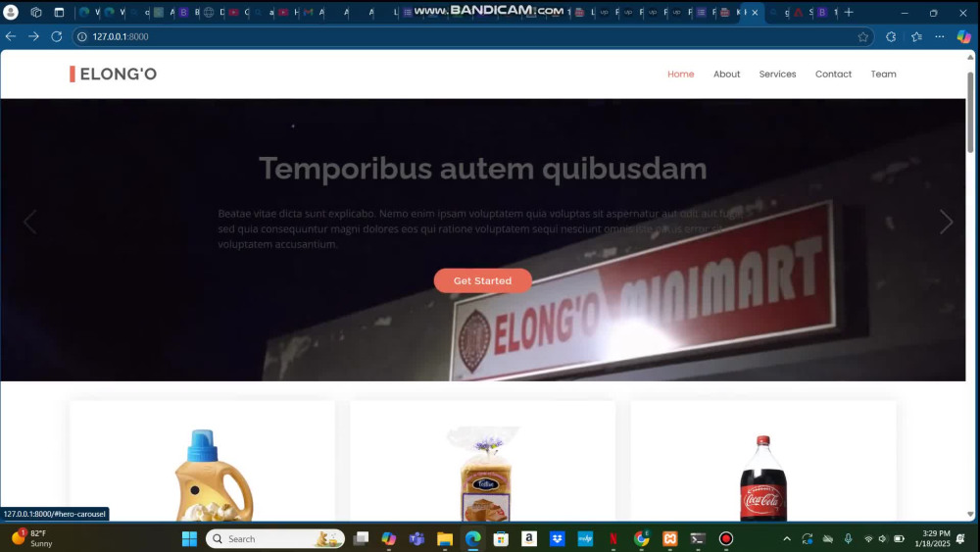Switch to Microsoft Edge taskbar icon
Image resolution: width=980 pixels, height=552 pixels.
[x=473, y=539]
